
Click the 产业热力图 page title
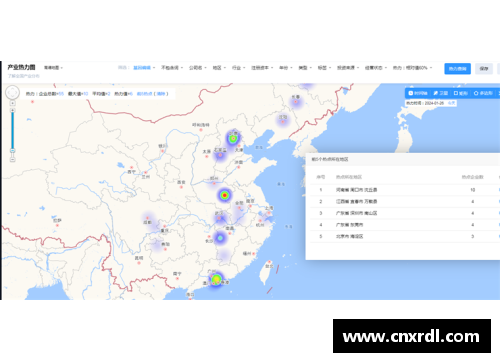[x=21, y=67]
